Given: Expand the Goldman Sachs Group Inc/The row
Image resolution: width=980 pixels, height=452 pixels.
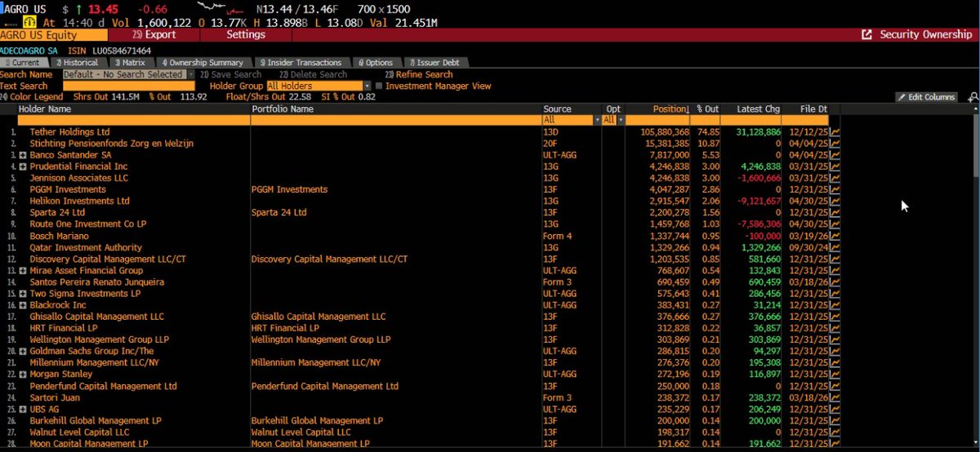Looking at the screenshot, I should coord(23,352).
